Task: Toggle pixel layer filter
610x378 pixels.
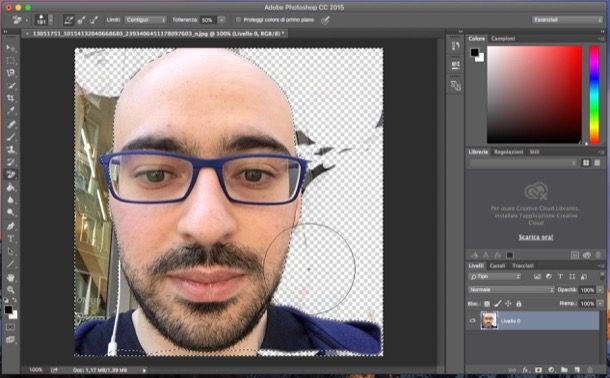Action: click(x=537, y=276)
